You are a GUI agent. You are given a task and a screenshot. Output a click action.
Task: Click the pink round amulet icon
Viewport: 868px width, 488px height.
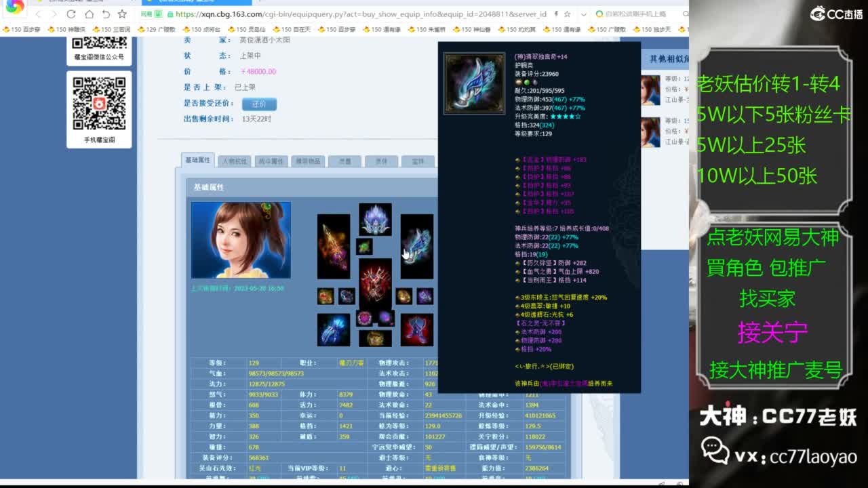[x=365, y=319]
